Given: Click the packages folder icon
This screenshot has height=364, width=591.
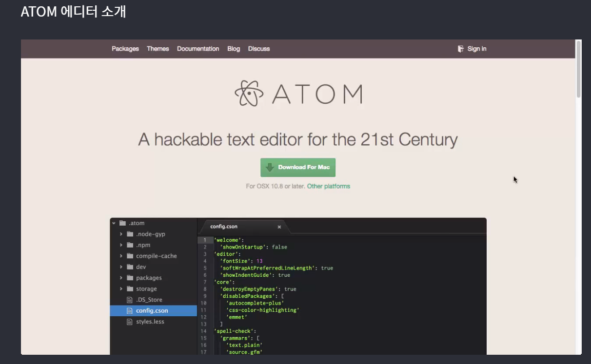Looking at the screenshot, I should (130, 278).
